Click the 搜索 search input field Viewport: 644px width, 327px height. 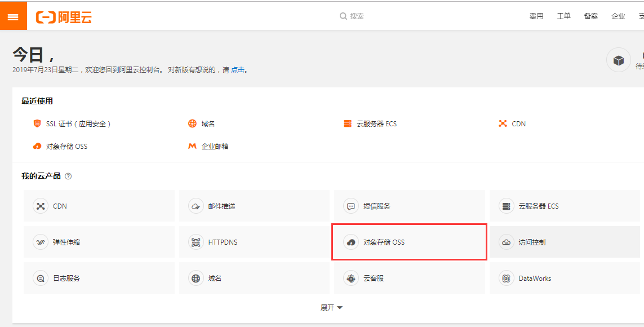(x=383, y=16)
